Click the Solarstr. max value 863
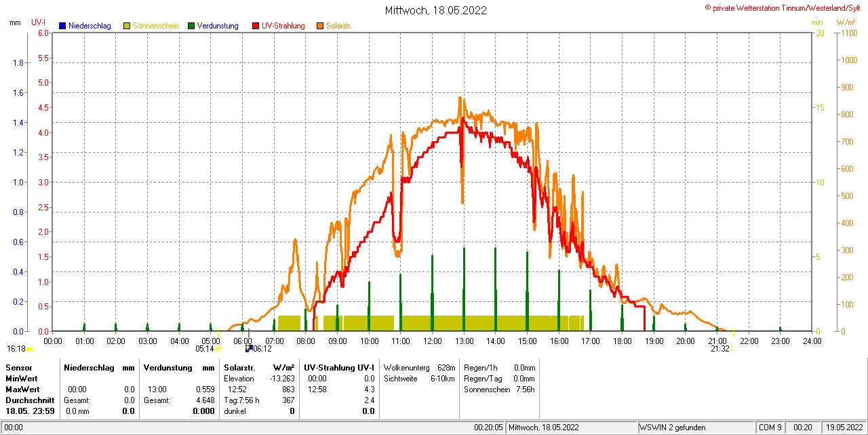This screenshot has width=868, height=435. point(288,389)
